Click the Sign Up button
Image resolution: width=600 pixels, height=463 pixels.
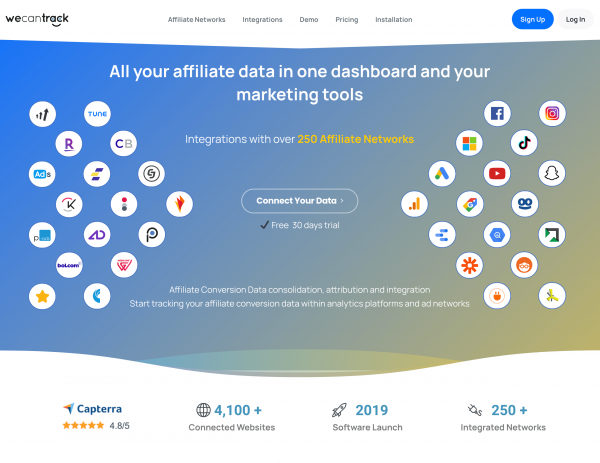coord(532,19)
